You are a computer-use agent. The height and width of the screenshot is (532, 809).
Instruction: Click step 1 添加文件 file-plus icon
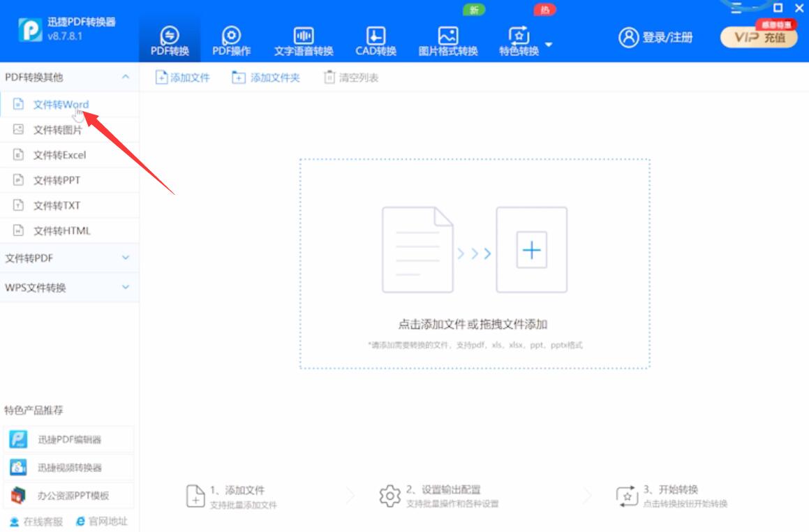195,496
